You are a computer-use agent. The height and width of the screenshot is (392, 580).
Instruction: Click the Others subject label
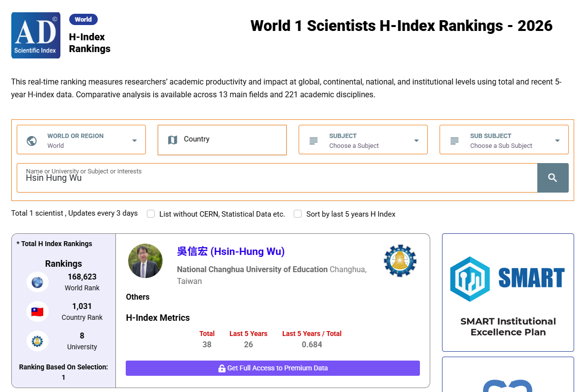pos(138,297)
